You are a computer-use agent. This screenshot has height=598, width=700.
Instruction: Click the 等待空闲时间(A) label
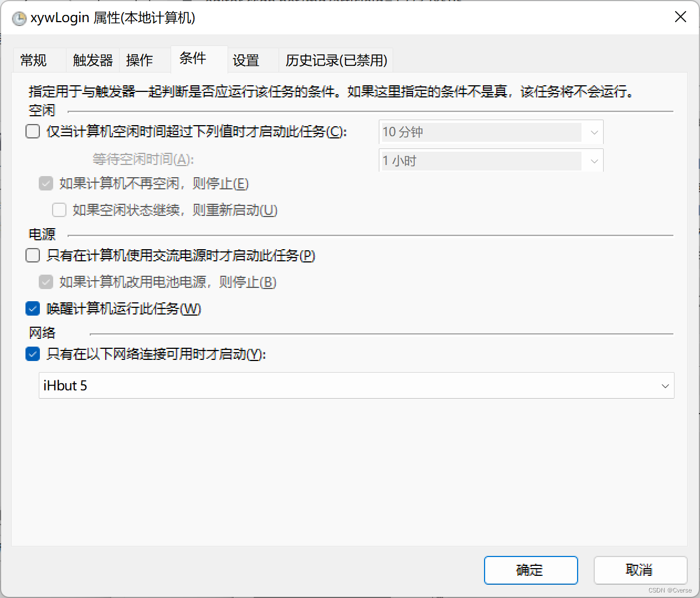click(x=143, y=159)
